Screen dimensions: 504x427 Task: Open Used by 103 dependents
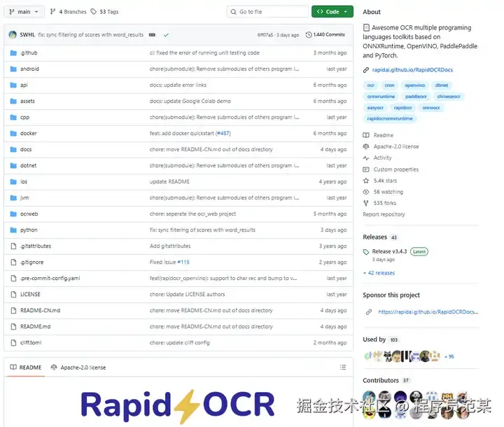[x=381, y=339]
